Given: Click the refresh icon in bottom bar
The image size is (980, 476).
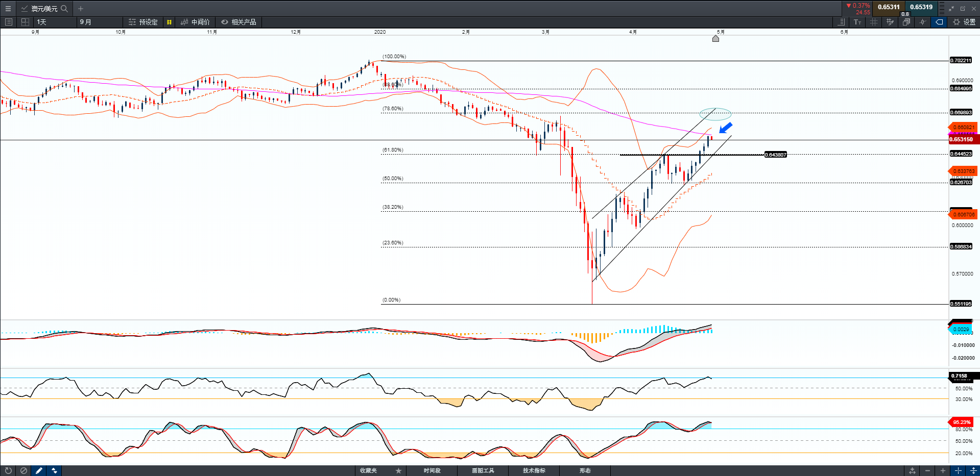Looking at the screenshot, I should pos(8,470).
